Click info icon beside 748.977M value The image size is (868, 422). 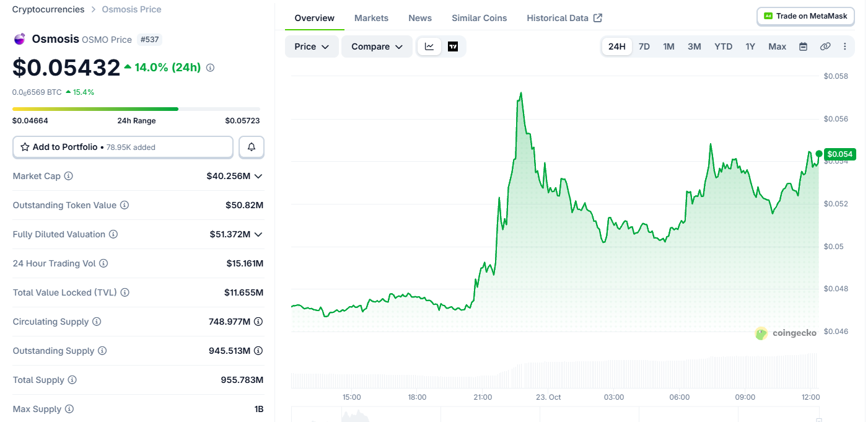click(258, 322)
